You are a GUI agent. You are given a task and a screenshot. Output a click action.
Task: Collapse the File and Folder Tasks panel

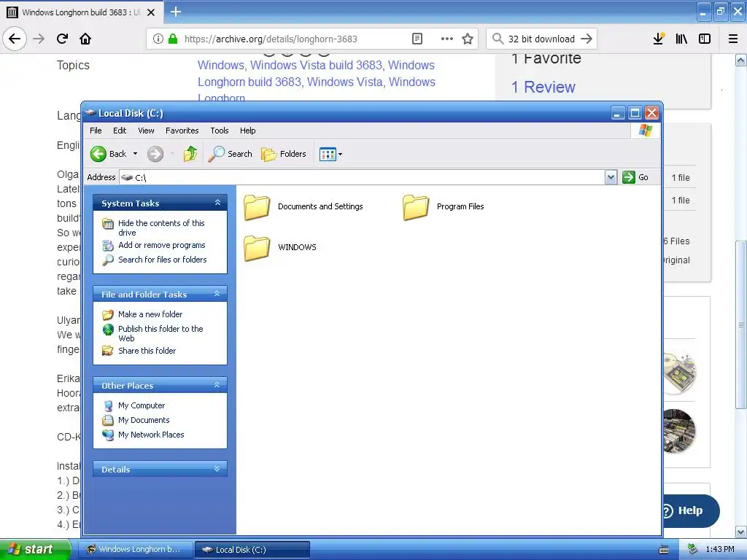[x=217, y=295]
